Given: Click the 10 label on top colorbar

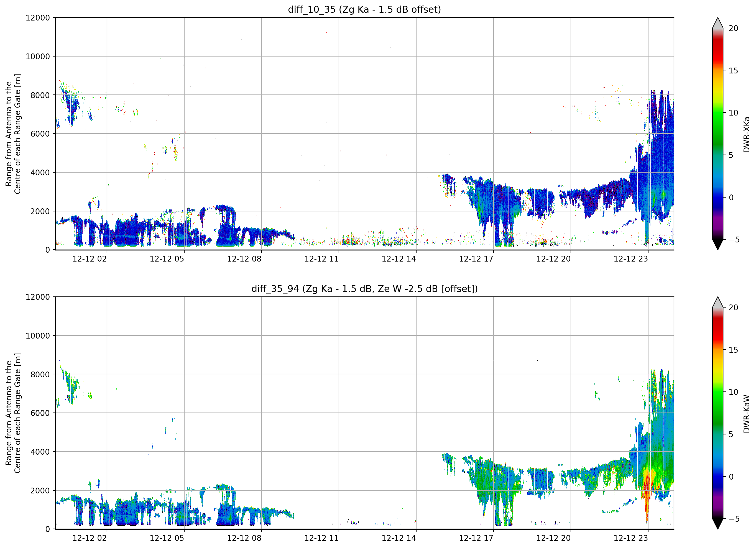Looking at the screenshot, I should 733,113.
